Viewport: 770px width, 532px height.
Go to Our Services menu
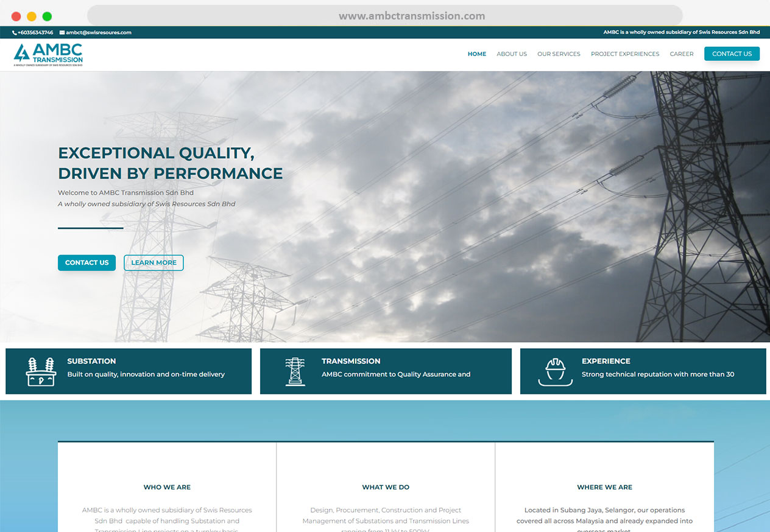[559, 54]
